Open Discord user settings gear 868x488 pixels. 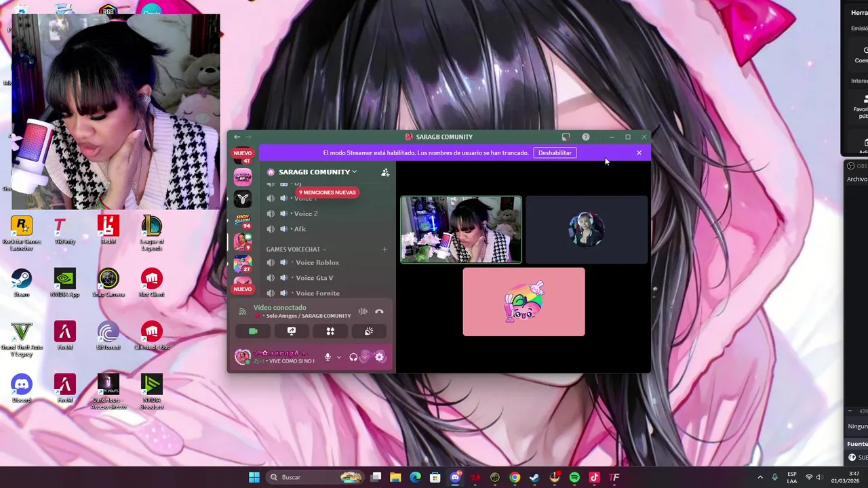(x=380, y=357)
